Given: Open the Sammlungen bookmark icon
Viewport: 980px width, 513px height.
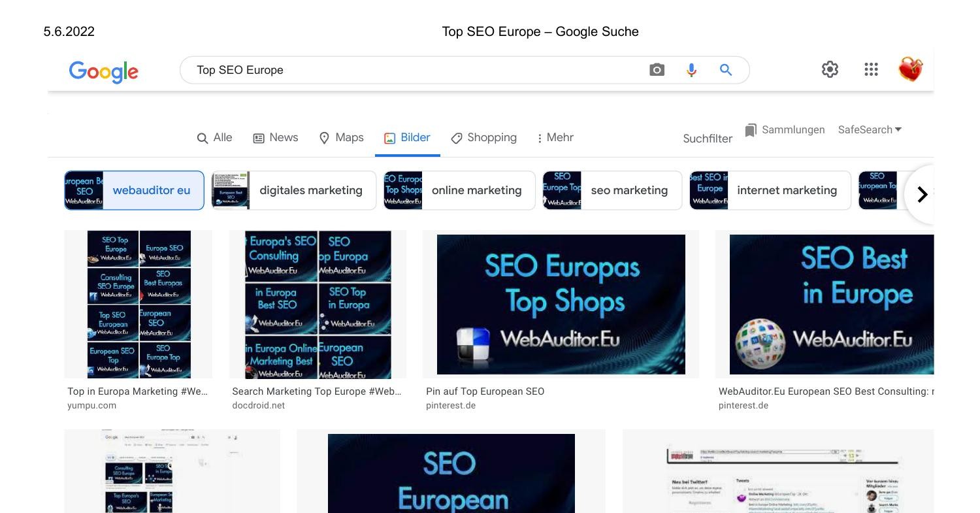Looking at the screenshot, I should pyautogui.click(x=750, y=129).
